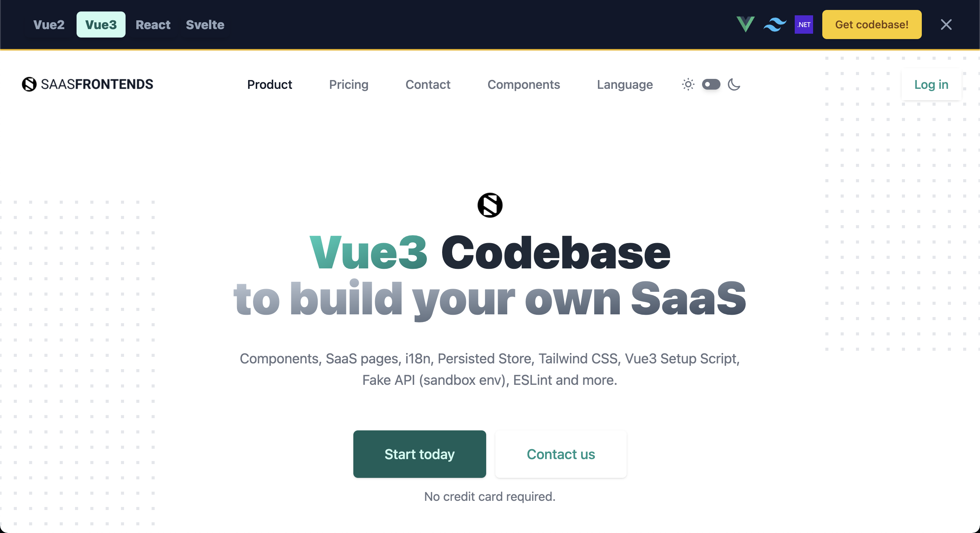The width and height of the screenshot is (980, 533).
Task: Click the Vue.js logo icon
Action: click(745, 24)
